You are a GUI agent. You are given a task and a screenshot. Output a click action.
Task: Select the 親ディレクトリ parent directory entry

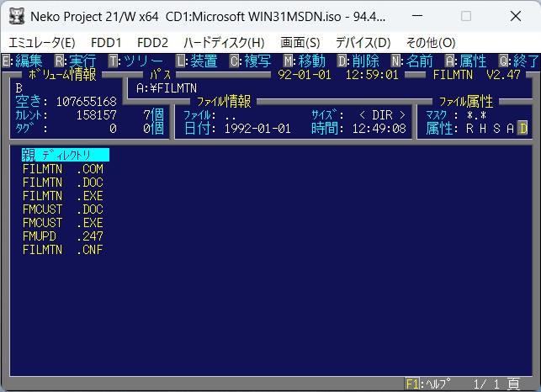coord(66,155)
